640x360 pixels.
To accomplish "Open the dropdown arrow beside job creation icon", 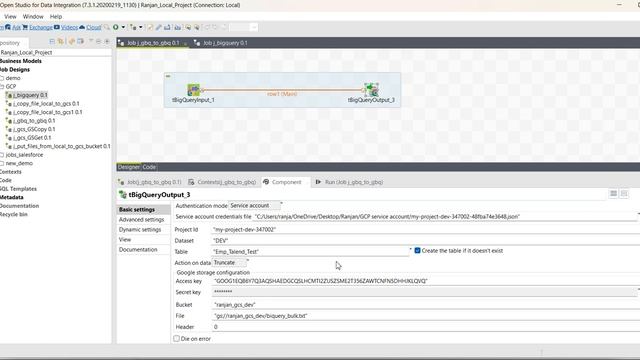I will point(141,27).
